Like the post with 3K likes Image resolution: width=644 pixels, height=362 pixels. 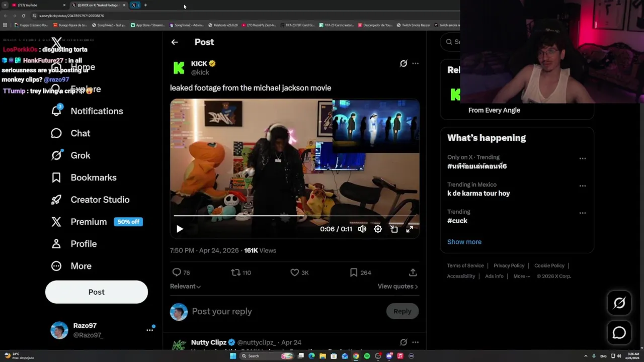click(295, 273)
